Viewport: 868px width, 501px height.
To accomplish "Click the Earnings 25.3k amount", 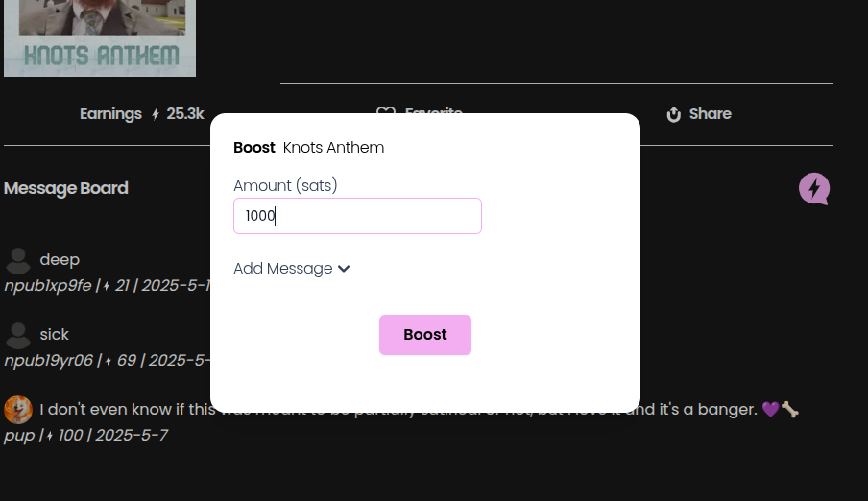I will [185, 114].
